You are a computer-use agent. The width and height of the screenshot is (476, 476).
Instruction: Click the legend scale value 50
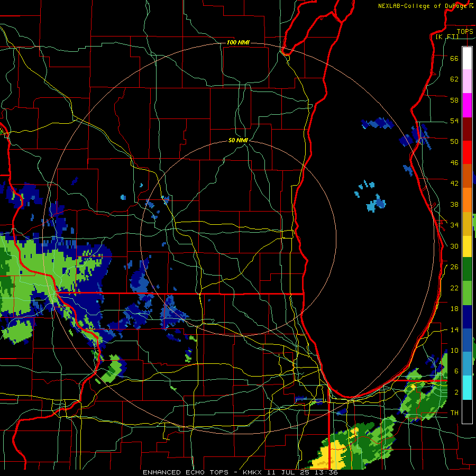pos(454,141)
